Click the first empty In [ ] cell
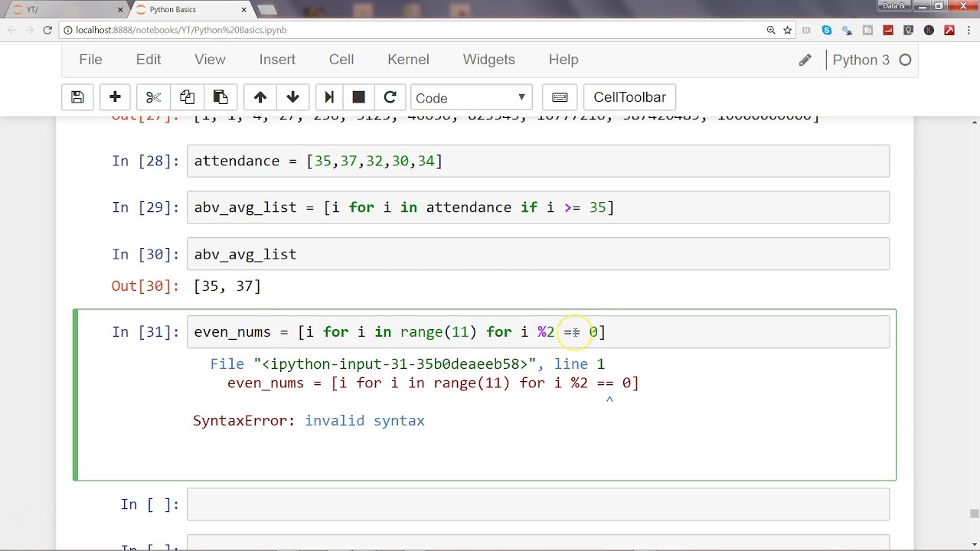This screenshot has width=980, height=551. click(538, 504)
